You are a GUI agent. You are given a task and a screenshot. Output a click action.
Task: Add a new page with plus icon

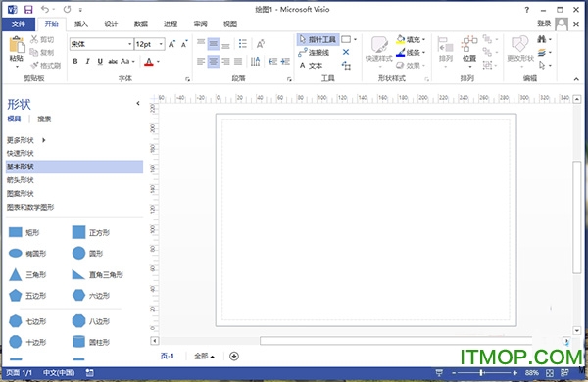click(x=234, y=357)
